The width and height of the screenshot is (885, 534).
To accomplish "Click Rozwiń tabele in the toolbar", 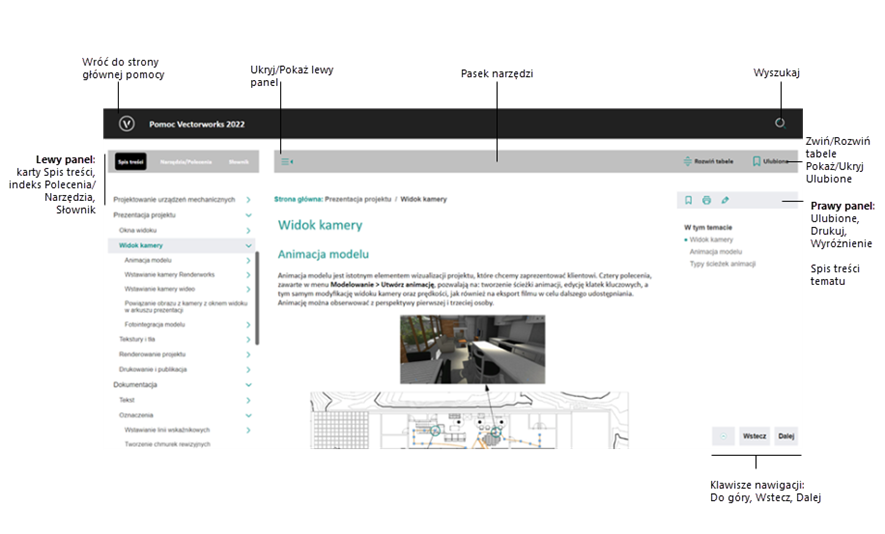I will click(708, 161).
